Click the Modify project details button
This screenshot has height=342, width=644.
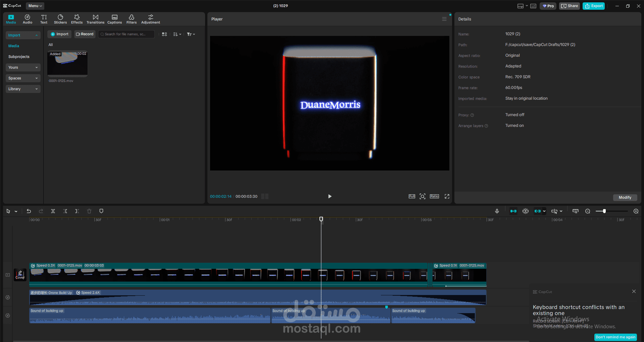coord(625,197)
